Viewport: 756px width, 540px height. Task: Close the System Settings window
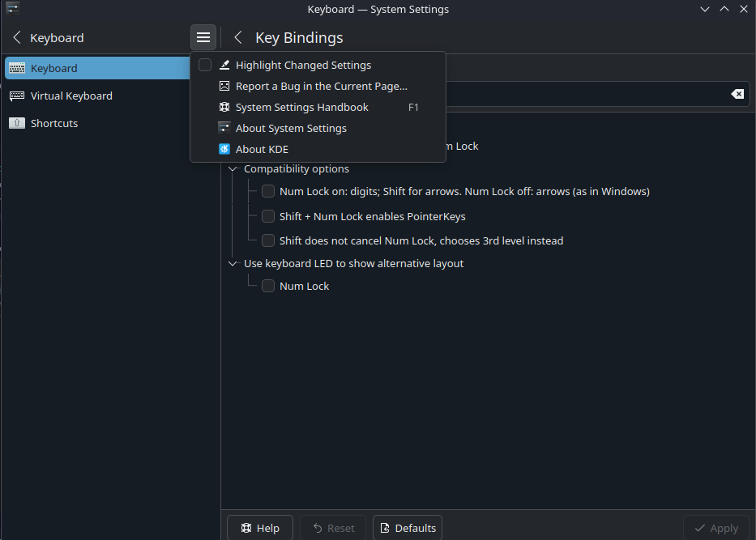pyautogui.click(x=744, y=9)
